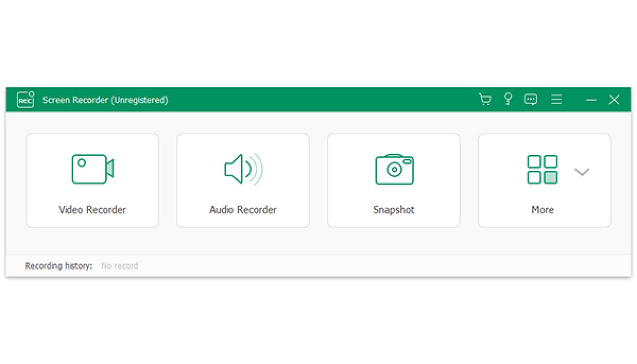
Task: Click the shopping cart purchase icon
Action: (x=485, y=99)
